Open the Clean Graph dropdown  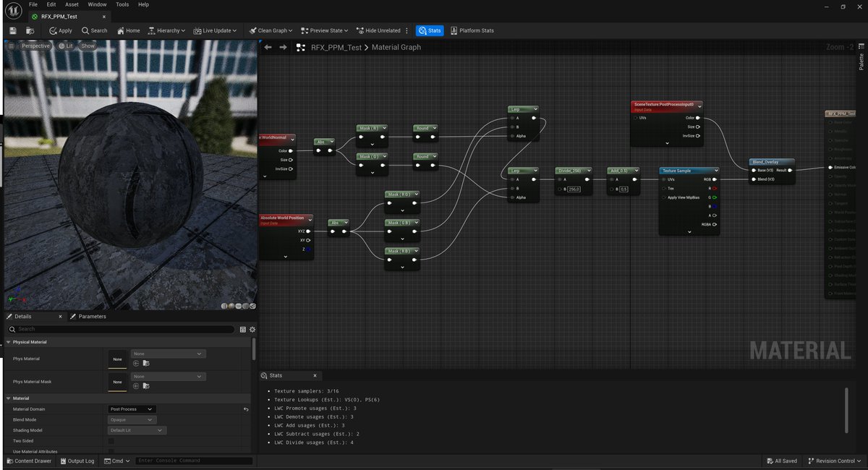click(271, 30)
